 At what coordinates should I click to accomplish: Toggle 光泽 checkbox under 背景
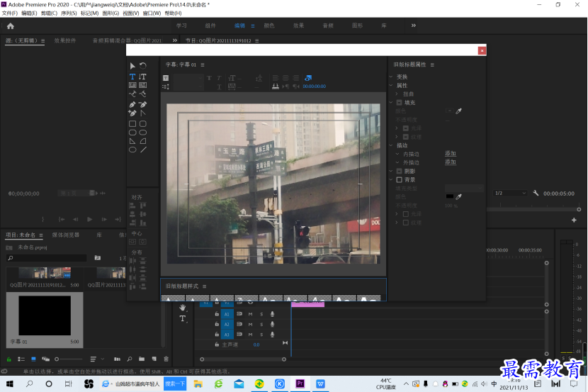406,214
